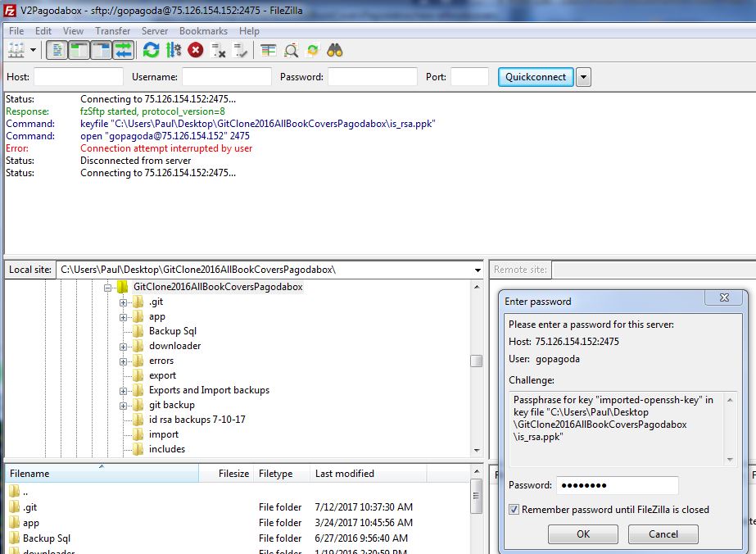Select the Backup Sql tree folder
Screen dimensions: 756x554
coord(172,331)
